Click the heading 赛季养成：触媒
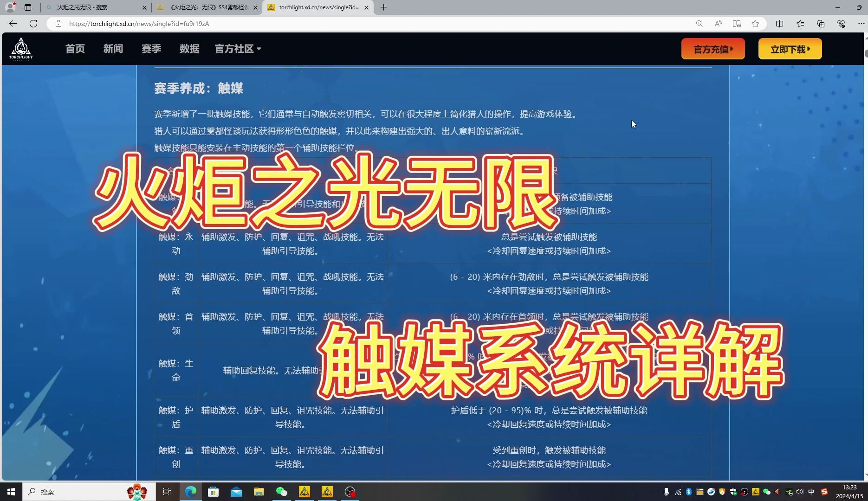Viewport: 868px width, 501px height. (199, 88)
